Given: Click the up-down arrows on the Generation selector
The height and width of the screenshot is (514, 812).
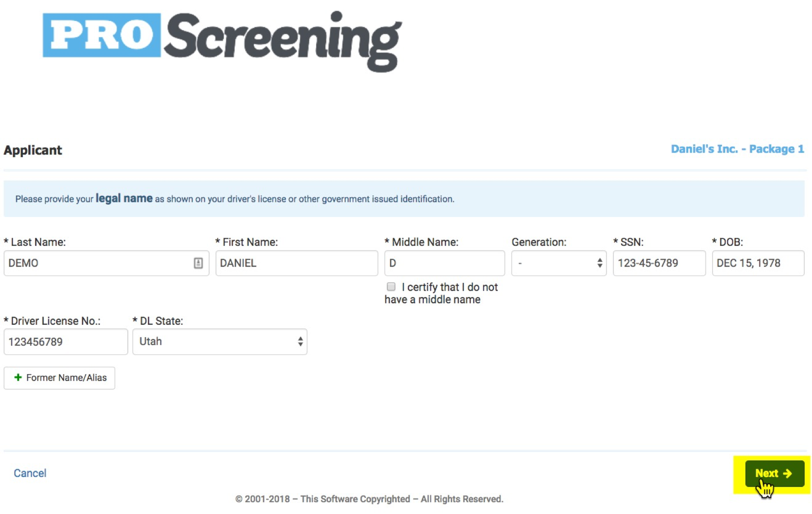Looking at the screenshot, I should pos(599,263).
